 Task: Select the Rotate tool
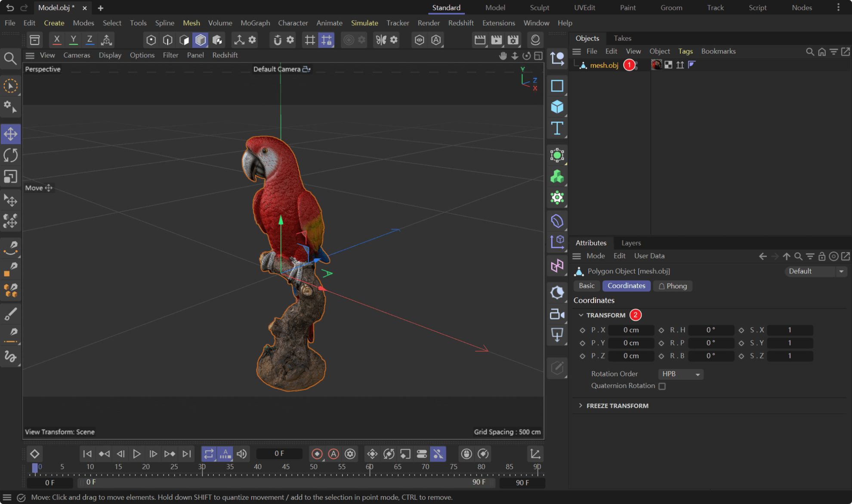11,155
